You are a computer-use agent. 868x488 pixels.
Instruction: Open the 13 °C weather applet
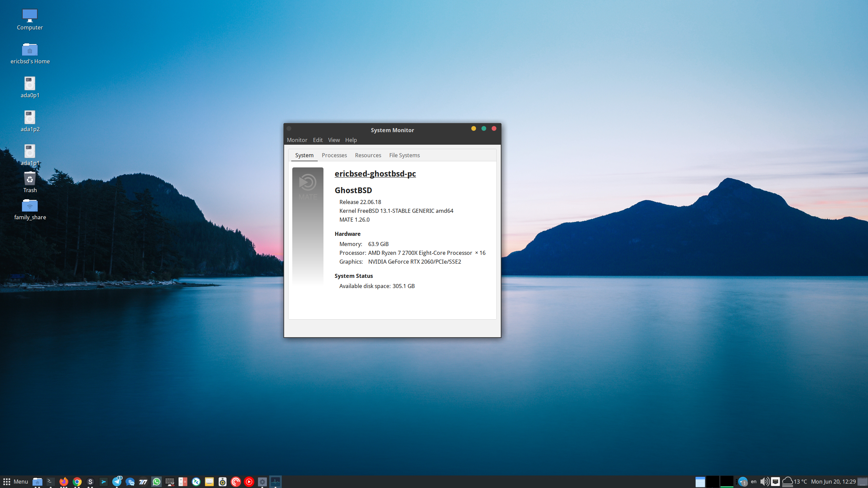pos(794,482)
